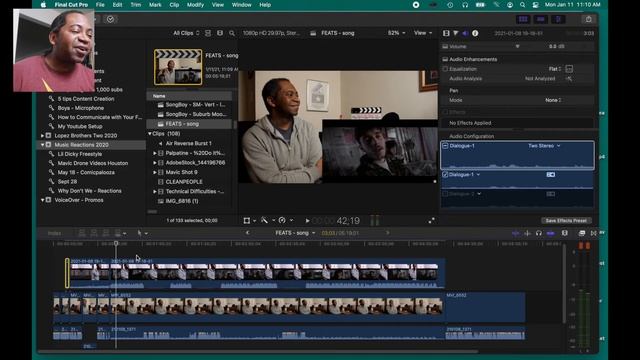This screenshot has height=360, width=640.
Task: Open the equalizer graph button next to Flat
Action: point(569,69)
